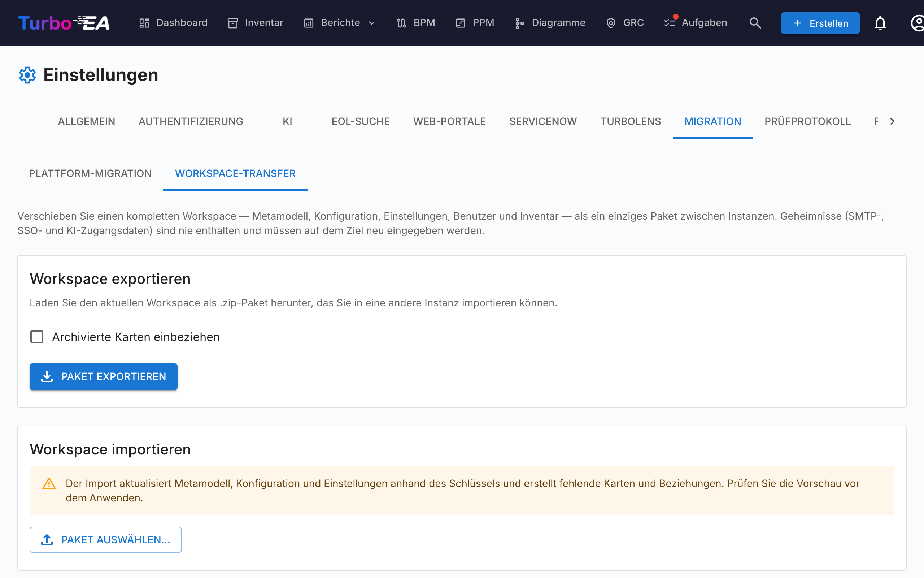Open the ServiceNow tab
The width and height of the screenshot is (924, 578).
(x=543, y=122)
